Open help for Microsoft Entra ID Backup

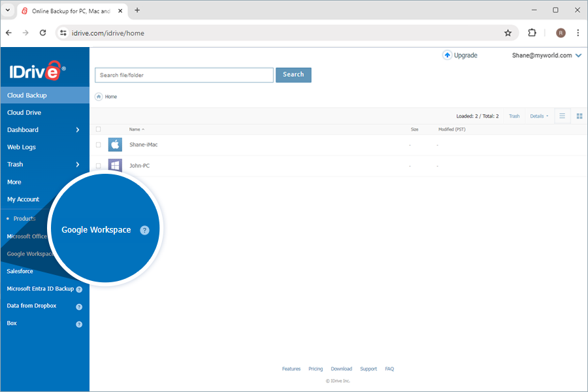click(79, 289)
